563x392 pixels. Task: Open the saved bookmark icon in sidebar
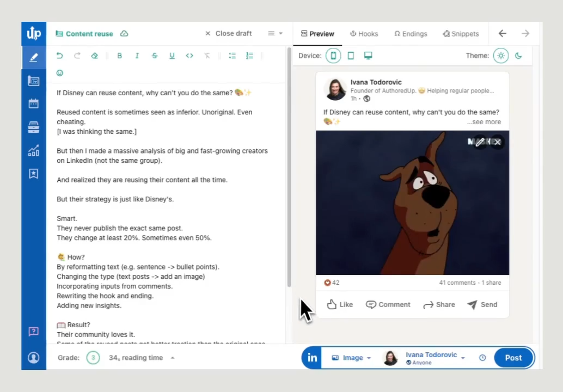point(34,174)
